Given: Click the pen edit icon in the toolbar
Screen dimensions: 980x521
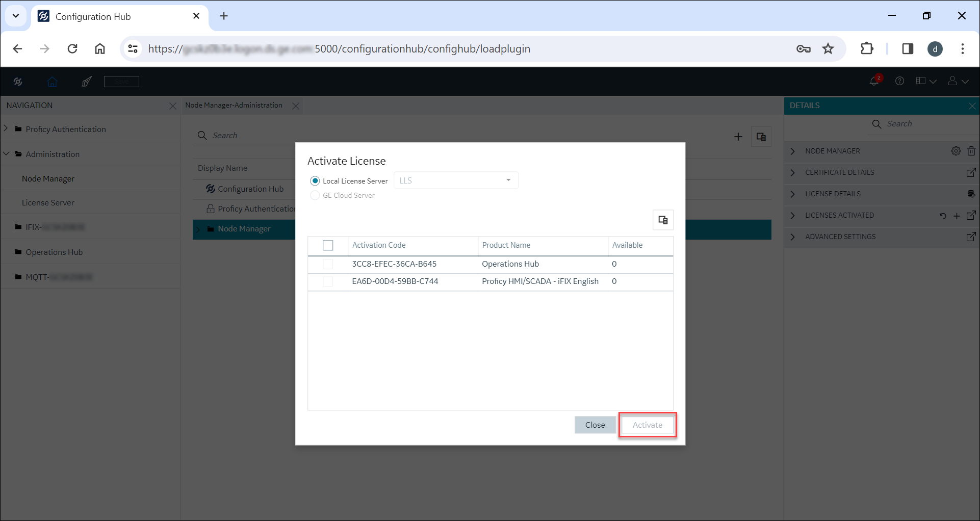Looking at the screenshot, I should click(x=87, y=82).
